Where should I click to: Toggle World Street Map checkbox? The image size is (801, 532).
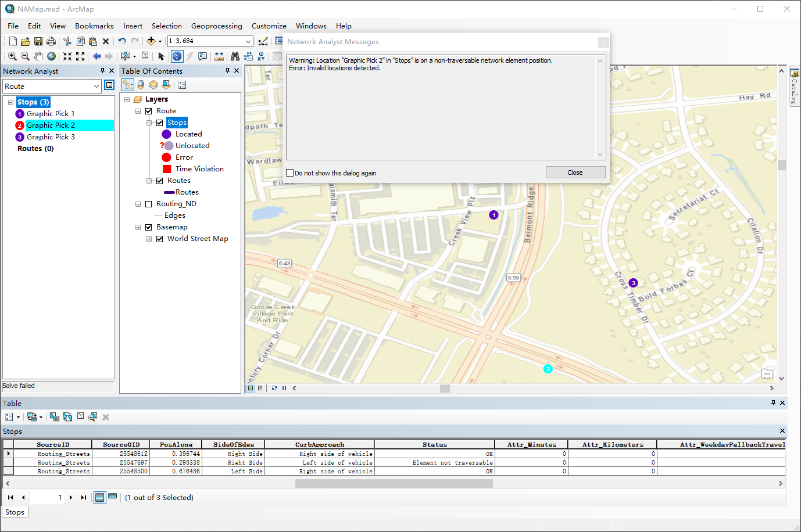(x=159, y=239)
